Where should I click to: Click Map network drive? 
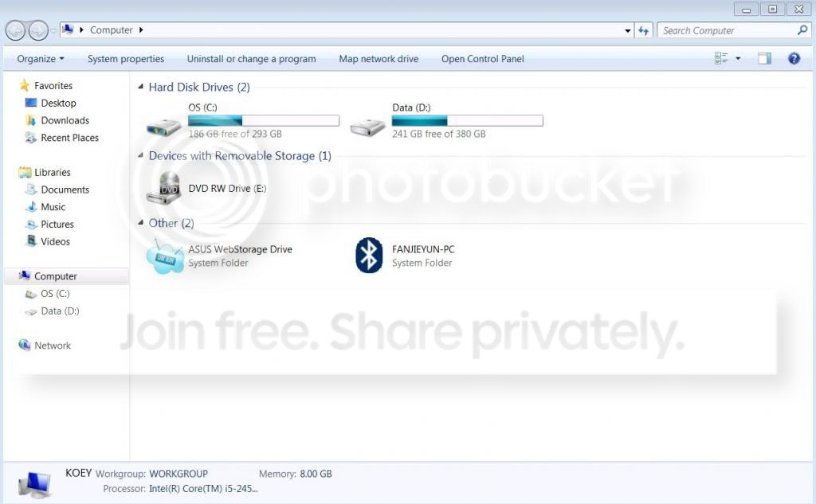(379, 59)
